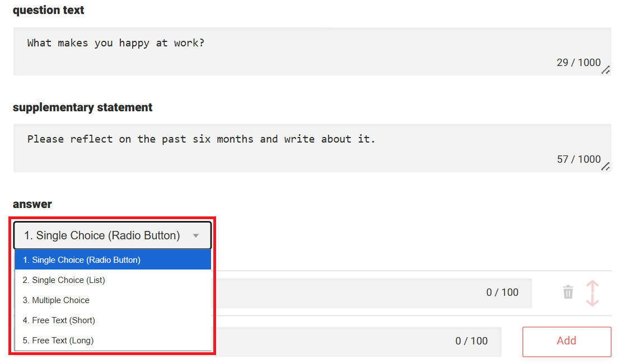Click resize handle of question text box
The height and width of the screenshot is (364, 622).
(x=605, y=70)
